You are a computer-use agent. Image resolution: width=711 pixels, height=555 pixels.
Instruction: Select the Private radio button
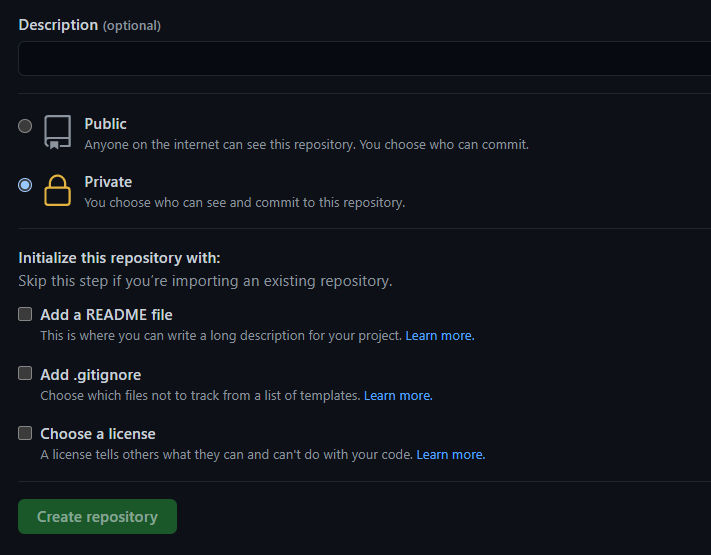click(25, 185)
